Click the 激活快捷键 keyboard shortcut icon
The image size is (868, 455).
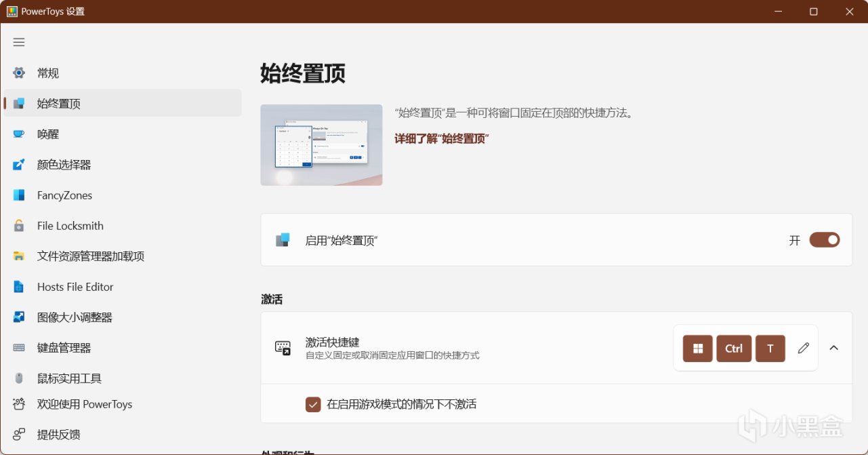pos(283,348)
